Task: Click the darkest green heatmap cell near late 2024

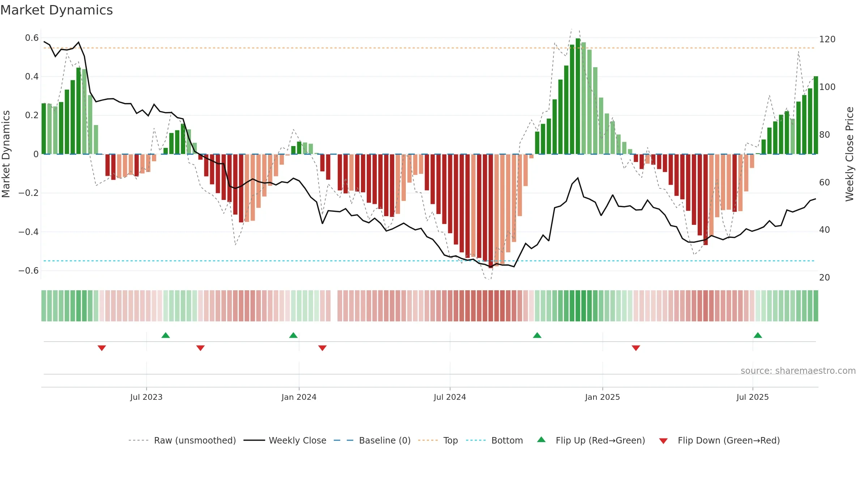Action: [x=578, y=306]
